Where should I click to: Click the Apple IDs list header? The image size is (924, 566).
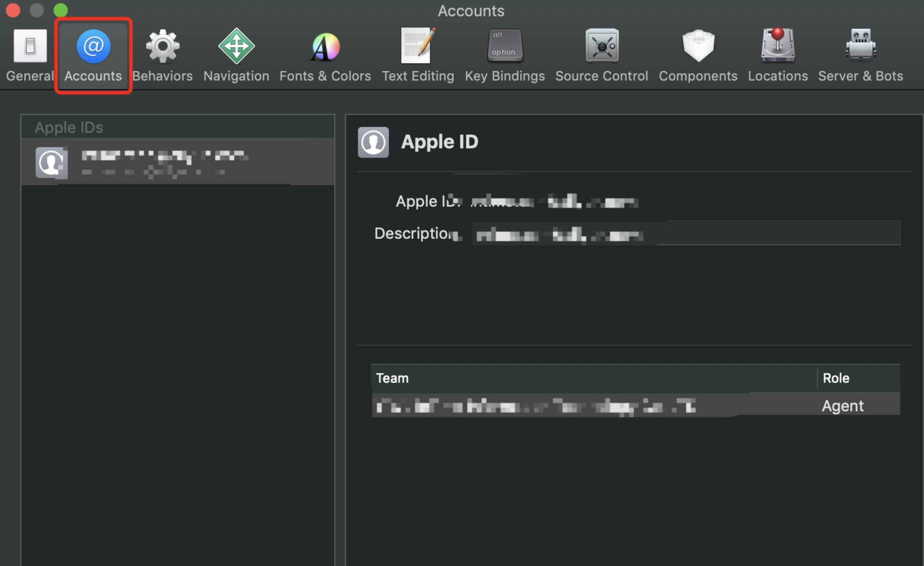click(x=178, y=127)
